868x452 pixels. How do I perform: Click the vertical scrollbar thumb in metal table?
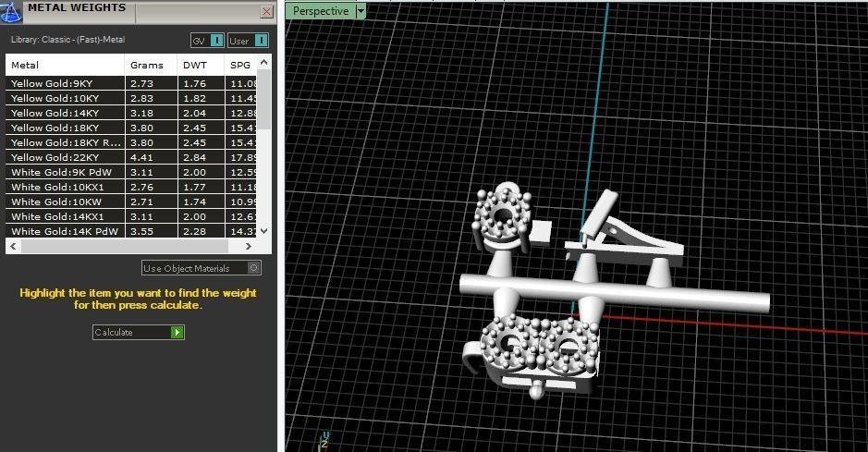coord(264,100)
